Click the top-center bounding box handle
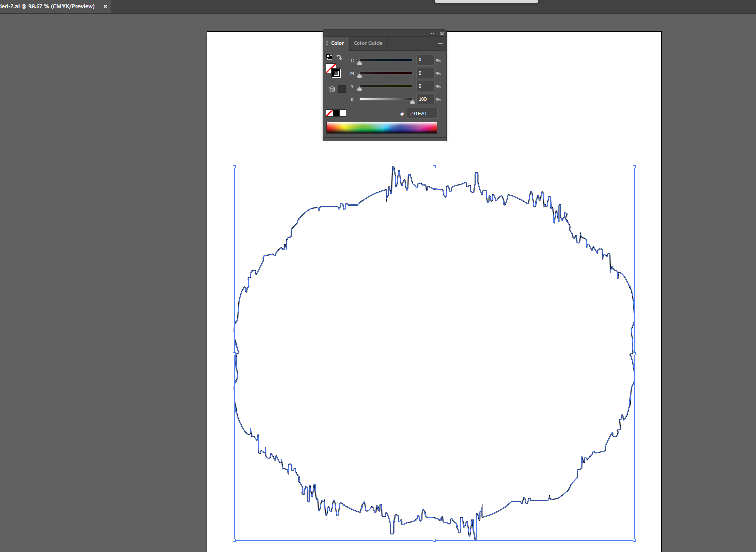 coord(434,167)
